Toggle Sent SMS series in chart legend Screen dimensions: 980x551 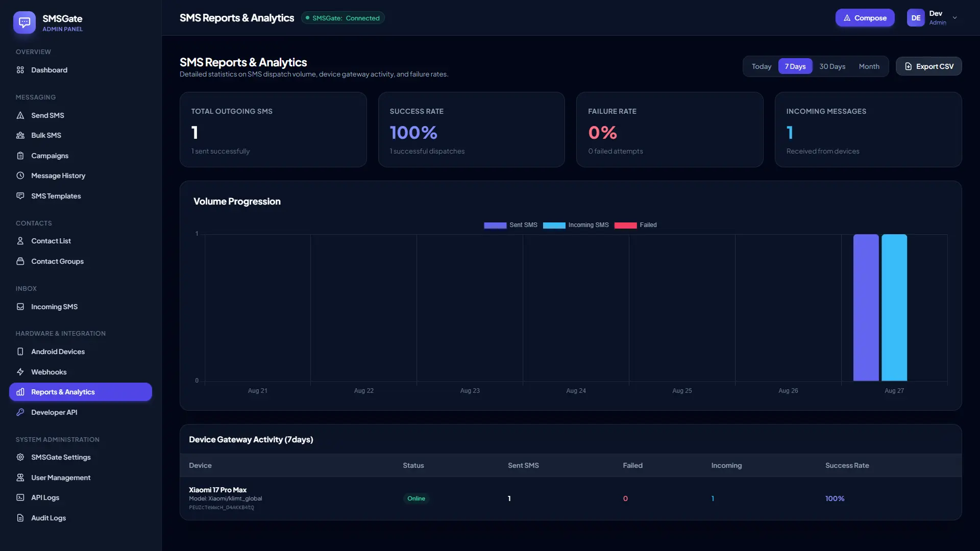(x=510, y=225)
